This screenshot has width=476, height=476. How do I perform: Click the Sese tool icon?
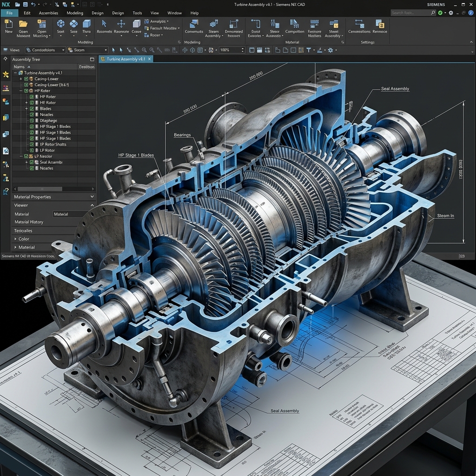[74, 24]
